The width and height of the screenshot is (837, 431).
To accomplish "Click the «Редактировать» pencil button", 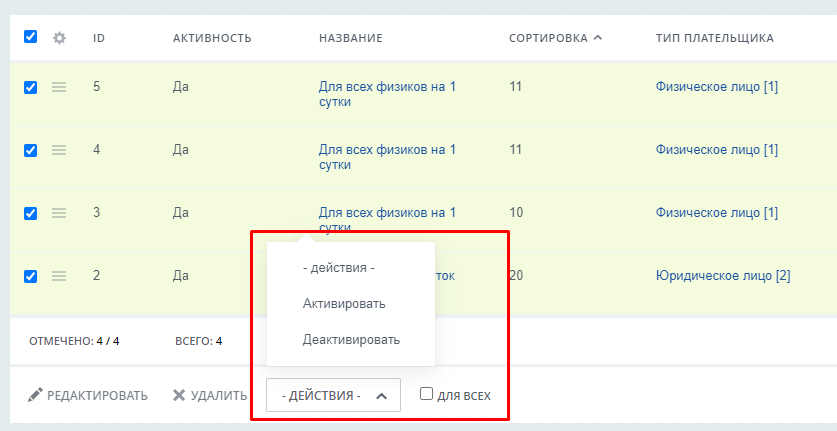I will [x=88, y=396].
